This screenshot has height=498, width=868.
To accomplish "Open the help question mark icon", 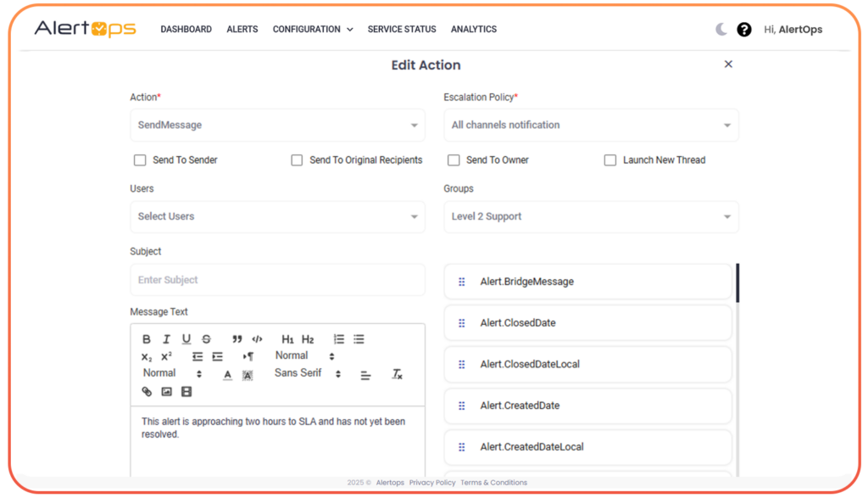I will pyautogui.click(x=744, y=29).
